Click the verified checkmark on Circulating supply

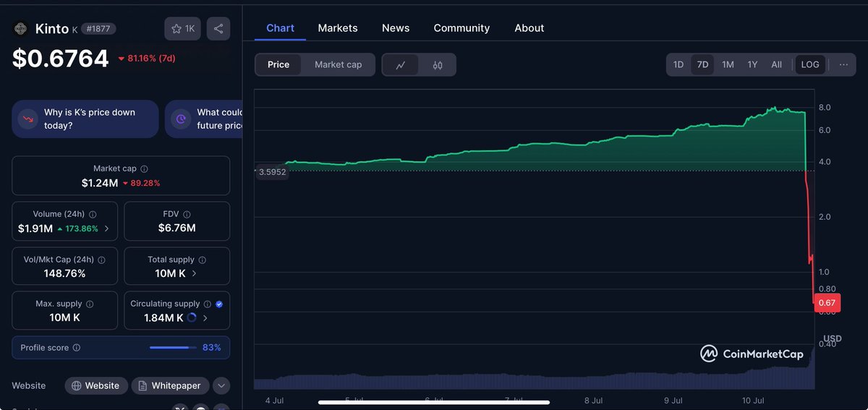coord(219,304)
